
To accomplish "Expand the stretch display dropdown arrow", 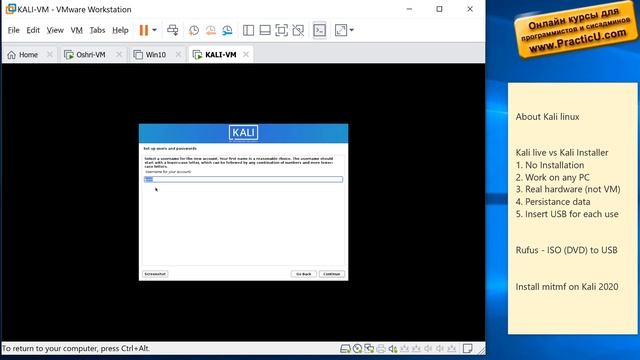I will 351,30.
